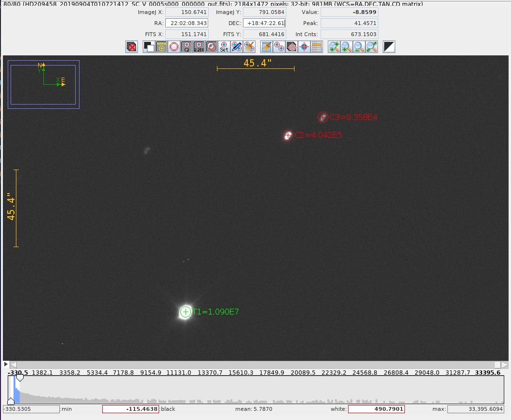Screen dimensions: 511x420
Task: Open the FITS header table icon
Action: (317, 47)
